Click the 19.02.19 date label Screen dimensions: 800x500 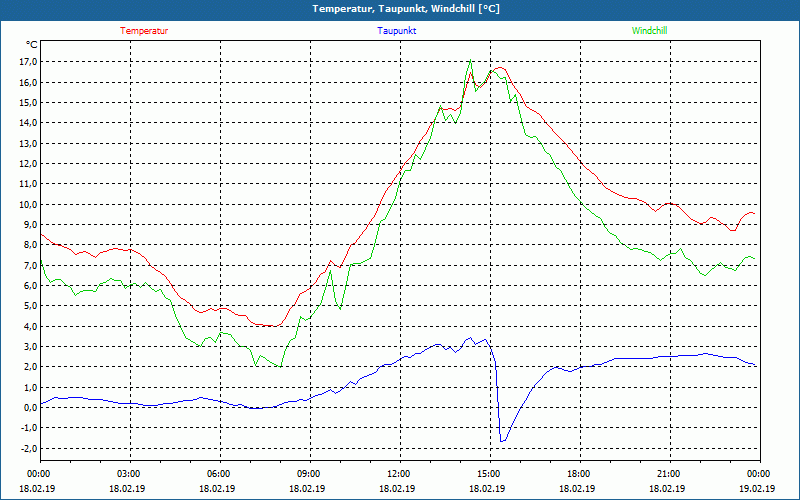(x=757, y=488)
